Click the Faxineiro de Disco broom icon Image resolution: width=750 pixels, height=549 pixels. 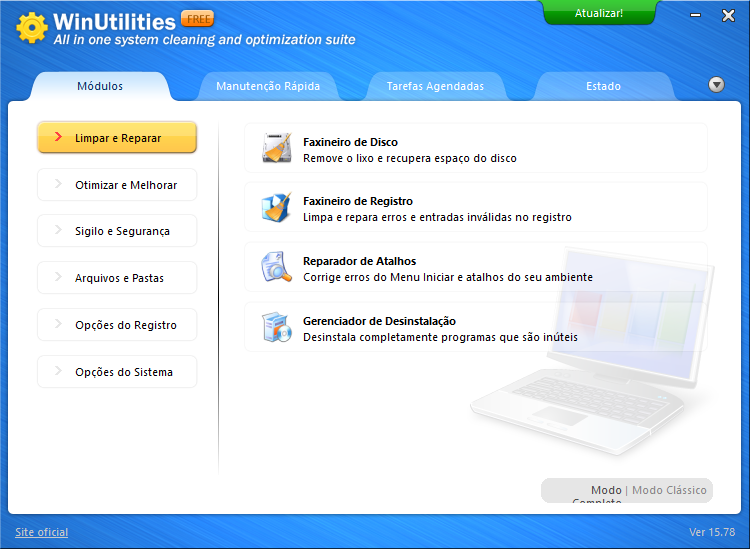[x=276, y=148]
